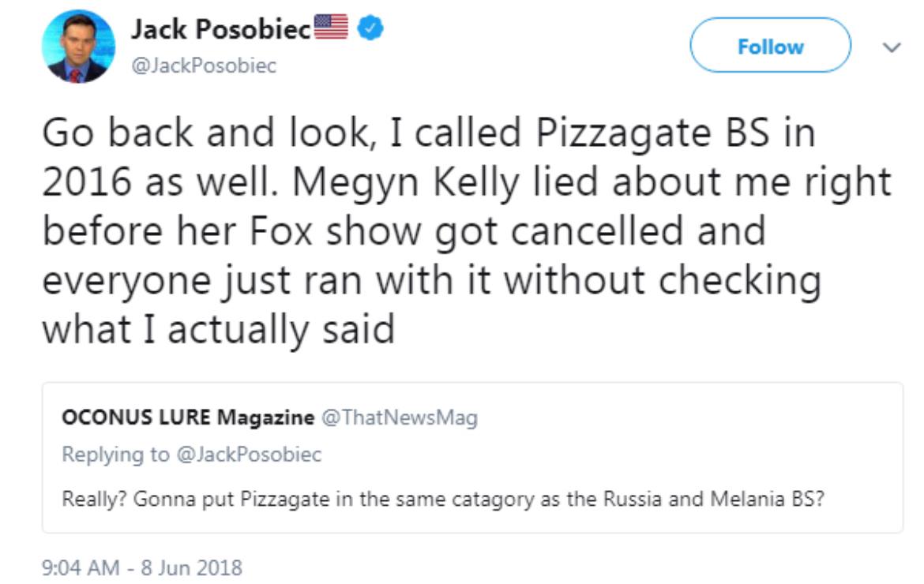
Task: Open the @ThatNewsMag handle
Action: 399,417
